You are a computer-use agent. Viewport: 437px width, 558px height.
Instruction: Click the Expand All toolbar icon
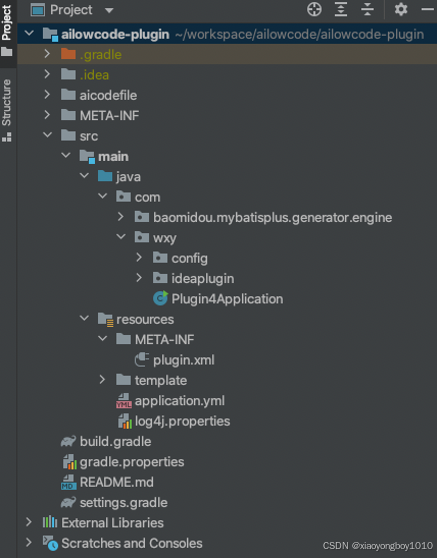pyautogui.click(x=341, y=10)
